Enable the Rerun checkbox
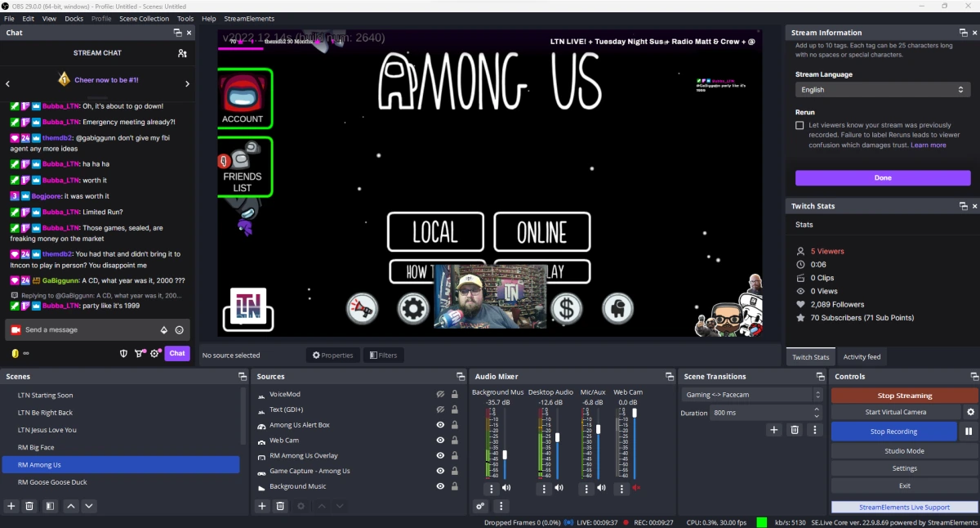The image size is (980, 528). (800, 125)
